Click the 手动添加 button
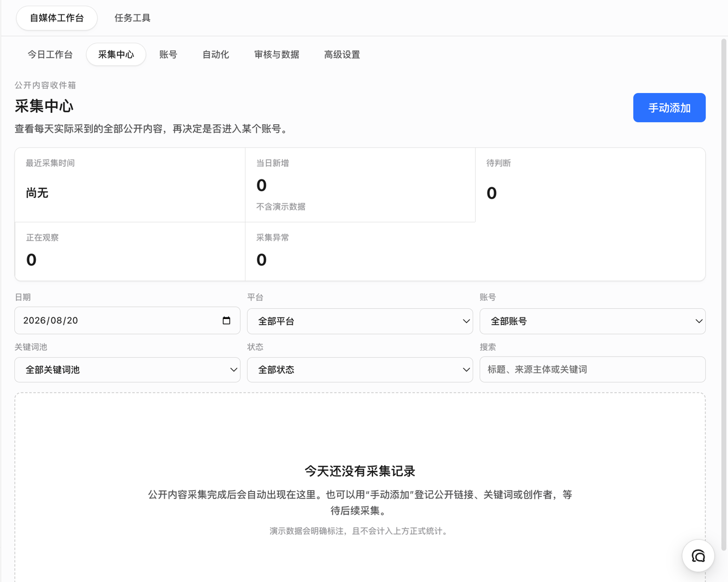Viewport: 728px width, 582px height. point(669,108)
